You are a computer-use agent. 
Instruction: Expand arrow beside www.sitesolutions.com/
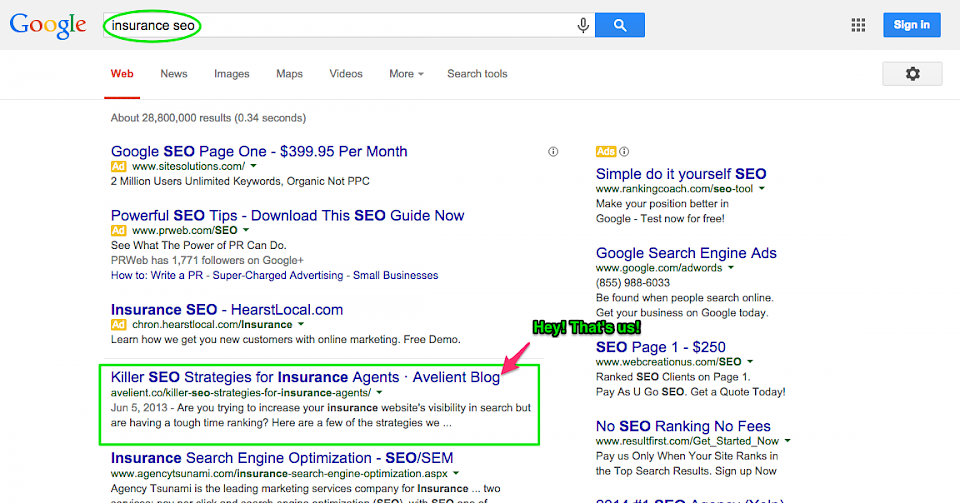pos(253,166)
